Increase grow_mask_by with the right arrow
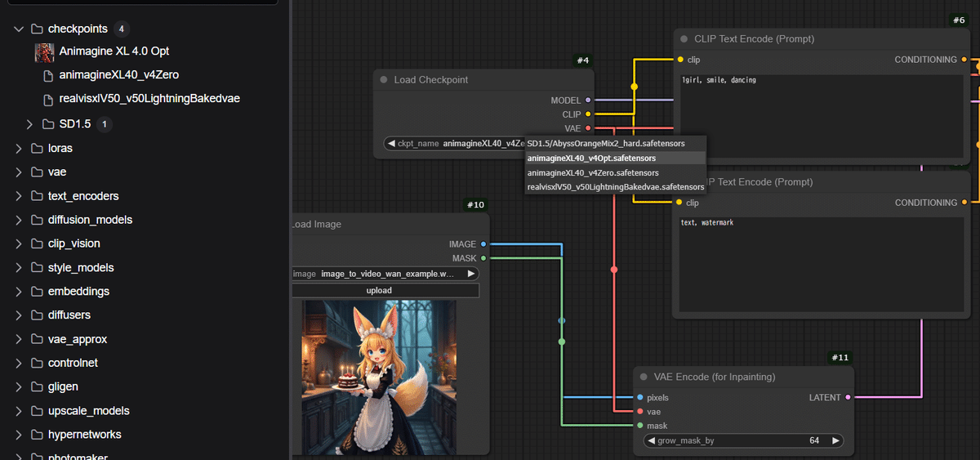 [x=835, y=440]
